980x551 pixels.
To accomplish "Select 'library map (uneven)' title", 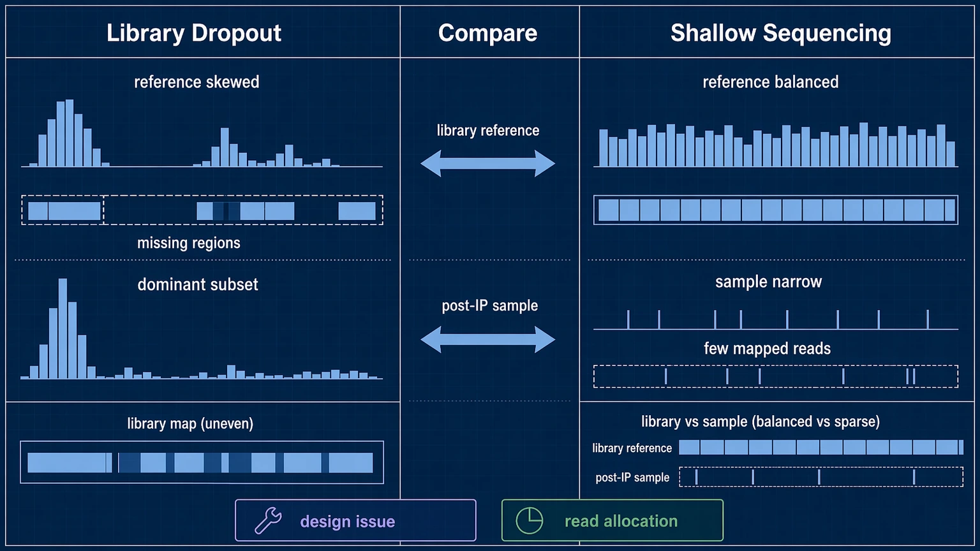I will 190,424.
